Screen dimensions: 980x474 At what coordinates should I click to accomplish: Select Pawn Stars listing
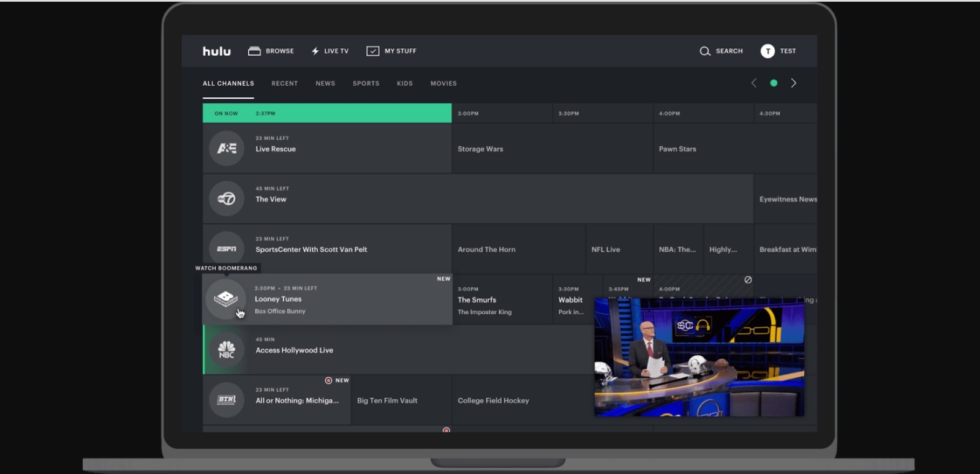[735, 148]
